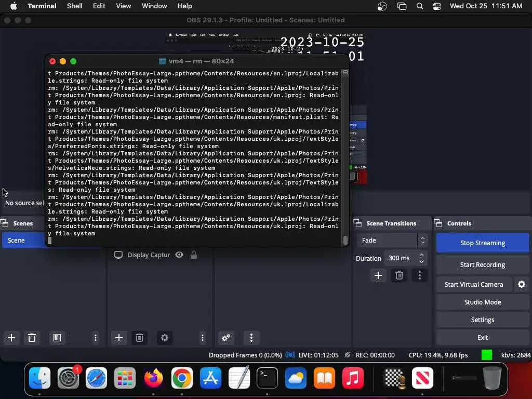Open the View menu

pyautogui.click(x=123, y=6)
